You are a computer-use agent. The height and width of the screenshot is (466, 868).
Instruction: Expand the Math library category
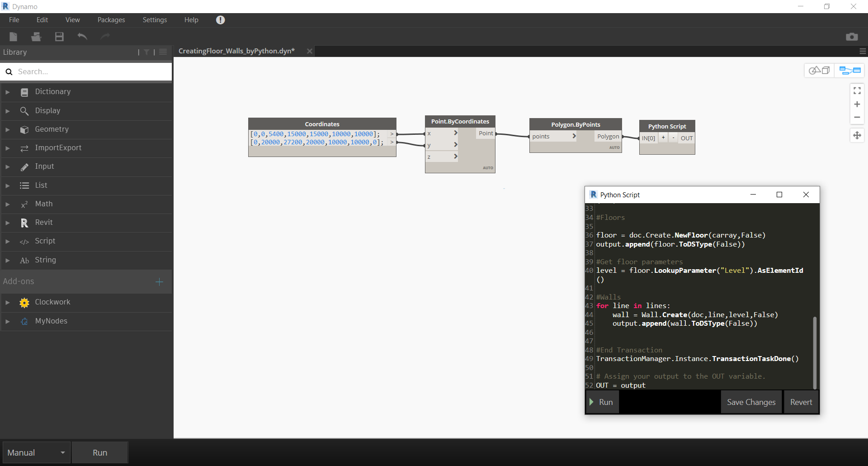click(8, 204)
